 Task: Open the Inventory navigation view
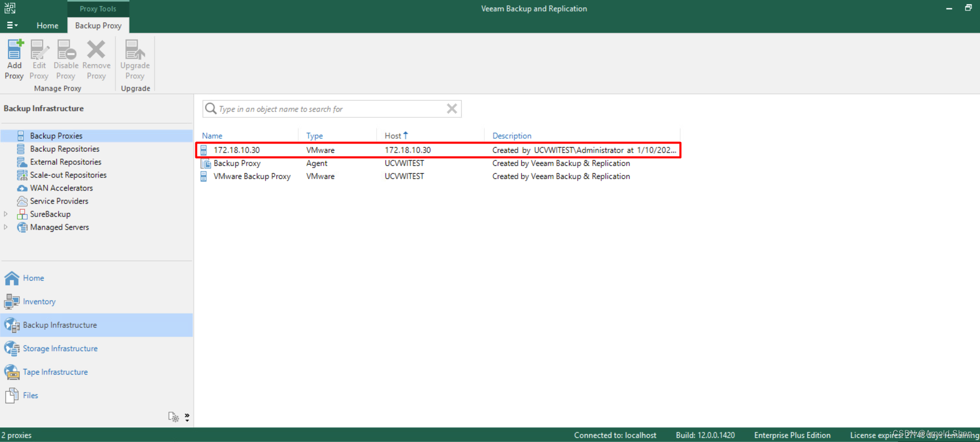pyautogui.click(x=97, y=302)
